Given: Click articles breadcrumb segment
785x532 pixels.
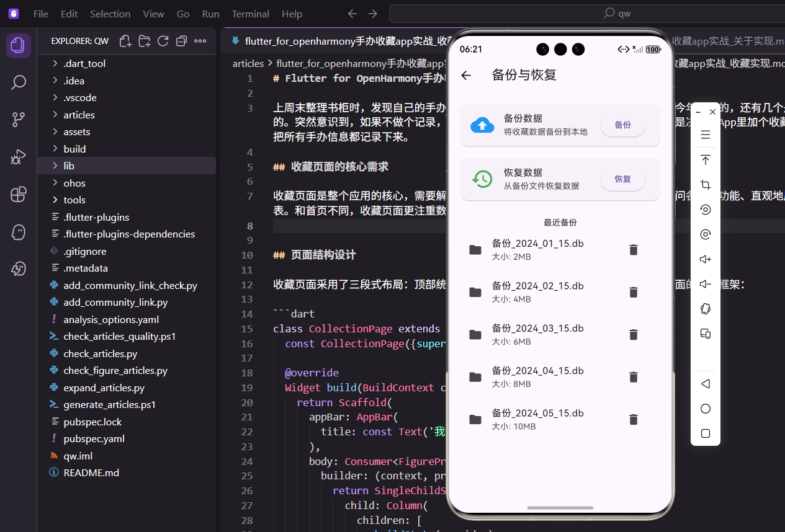Looking at the screenshot, I should [248, 63].
